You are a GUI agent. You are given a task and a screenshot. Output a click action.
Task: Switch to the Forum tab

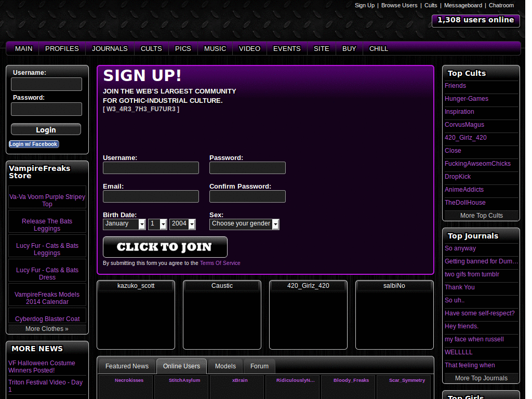tap(260, 366)
